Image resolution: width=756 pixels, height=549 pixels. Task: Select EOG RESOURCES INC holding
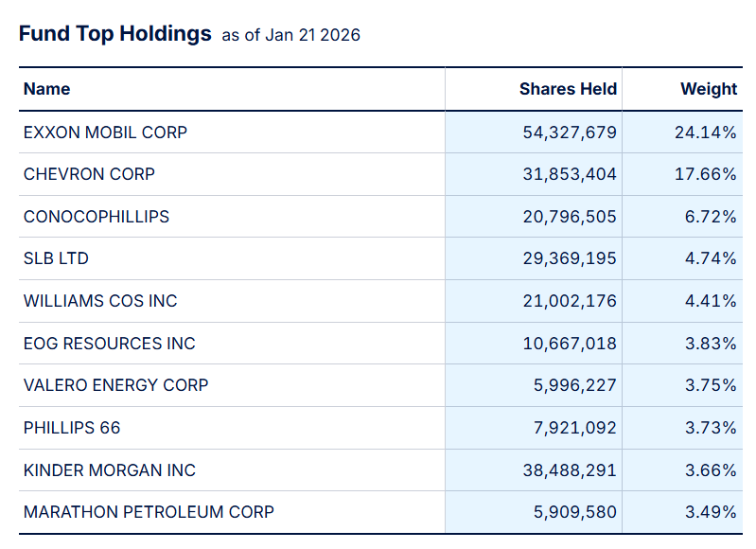pos(110,344)
